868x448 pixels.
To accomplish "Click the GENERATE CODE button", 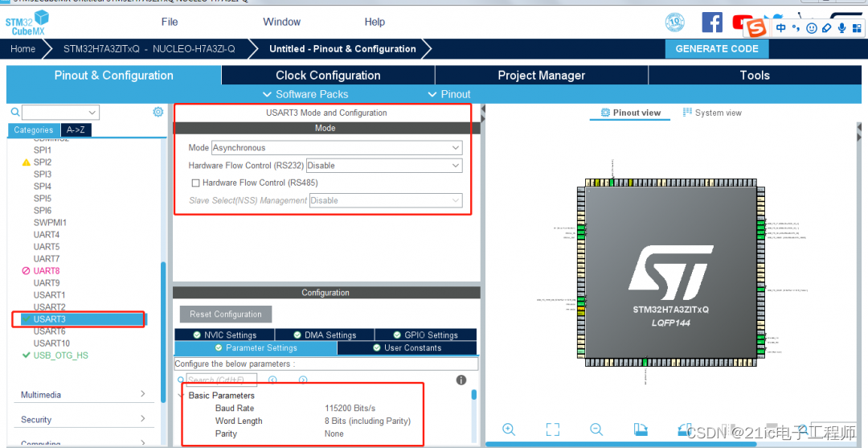I will click(x=717, y=49).
